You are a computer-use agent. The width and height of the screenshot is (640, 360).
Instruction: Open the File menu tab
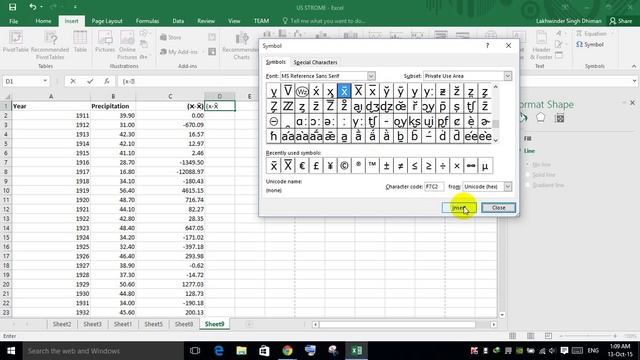pyautogui.click(x=13, y=21)
